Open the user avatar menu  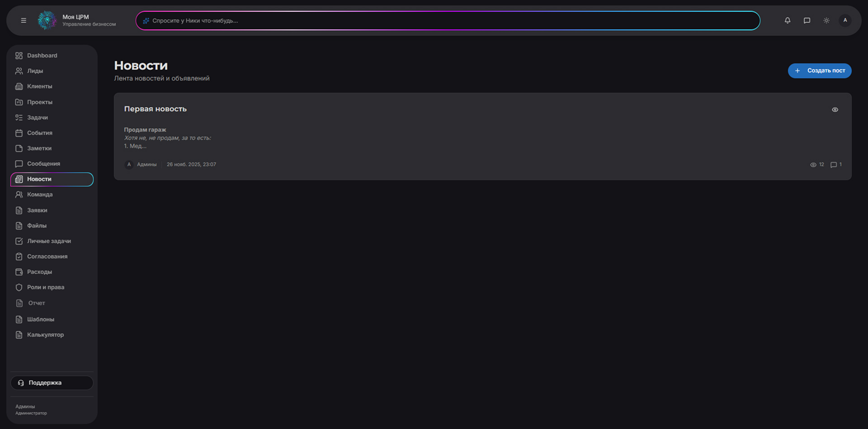(x=845, y=20)
